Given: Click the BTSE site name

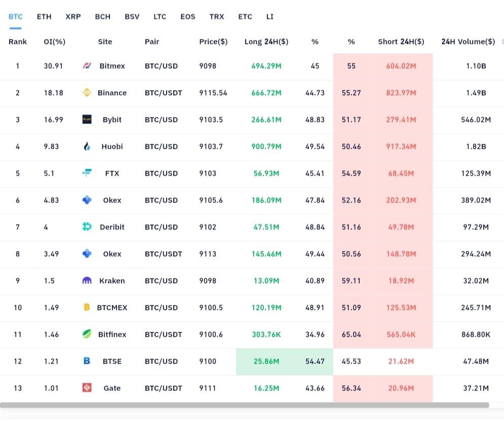Looking at the screenshot, I should tap(112, 361).
